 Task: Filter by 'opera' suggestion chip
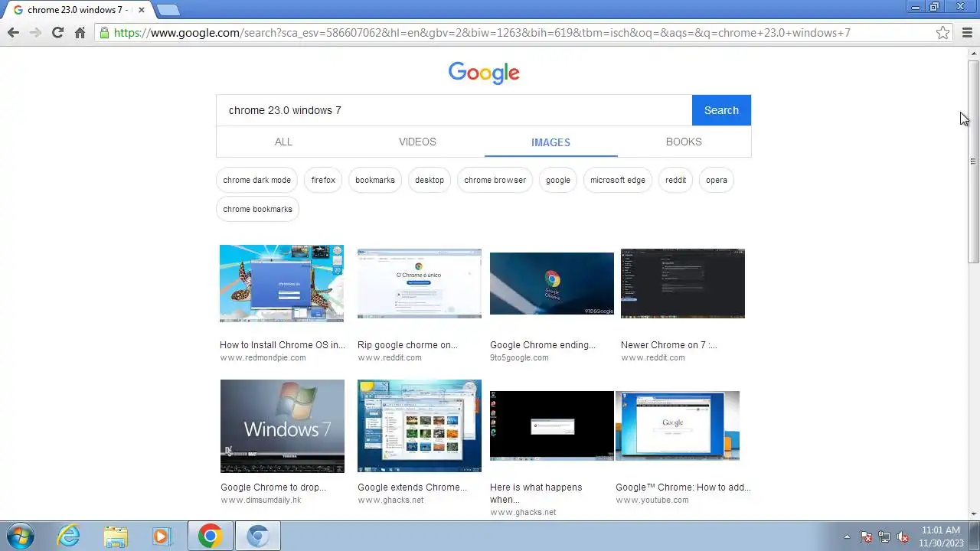[x=717, y=180]
